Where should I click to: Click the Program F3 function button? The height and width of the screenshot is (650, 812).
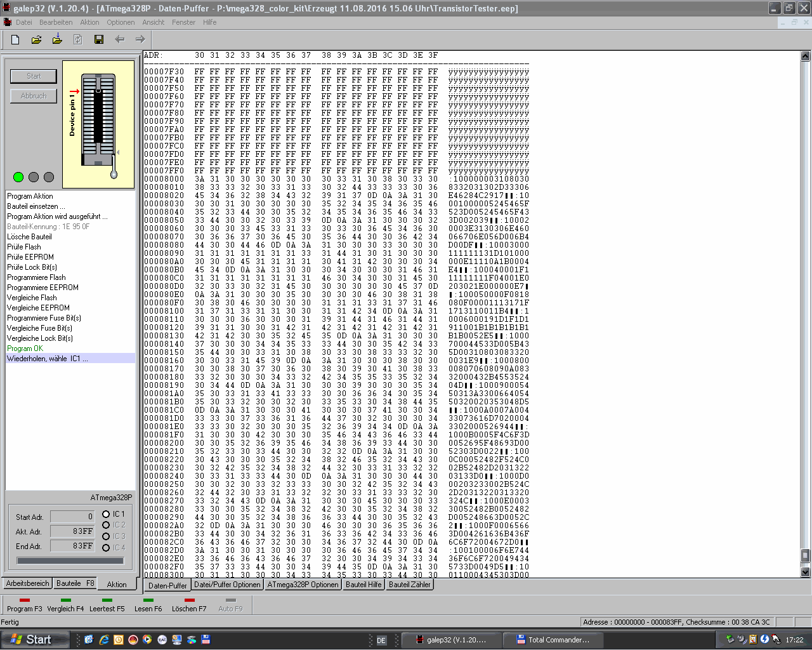pyautogui.click(x=25, y=605)
